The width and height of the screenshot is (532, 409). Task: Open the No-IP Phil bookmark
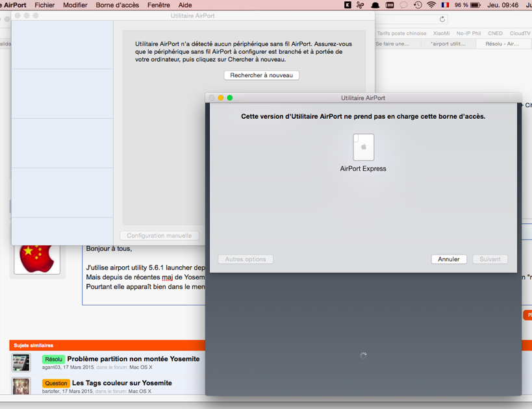[468, 33]
